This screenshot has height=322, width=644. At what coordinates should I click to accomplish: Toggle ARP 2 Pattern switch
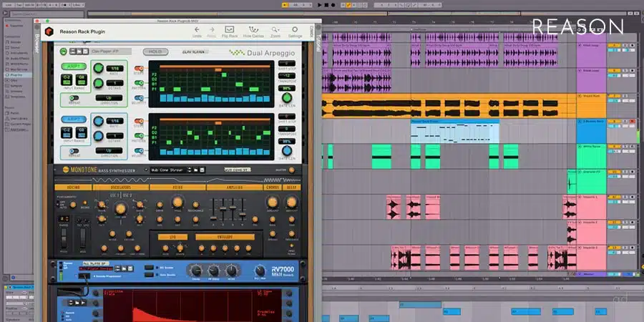139,136
